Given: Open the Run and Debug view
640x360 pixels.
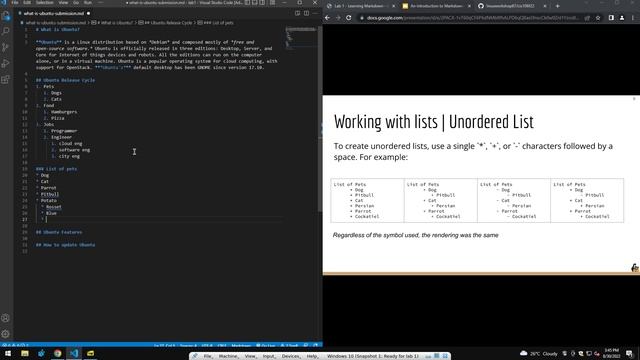Looking at the screenshot, I should tap(6, 63).
